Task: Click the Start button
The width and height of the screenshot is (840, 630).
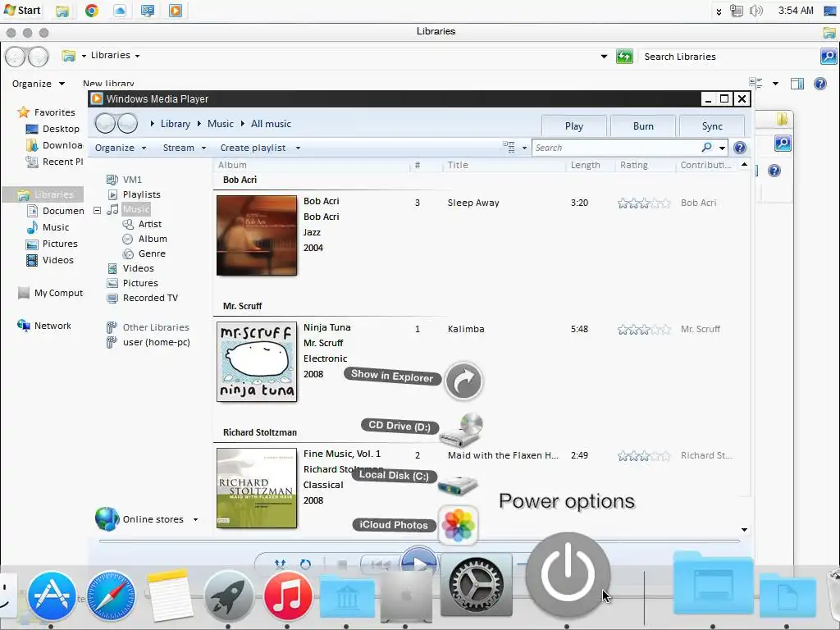Action: pos(22,10)
